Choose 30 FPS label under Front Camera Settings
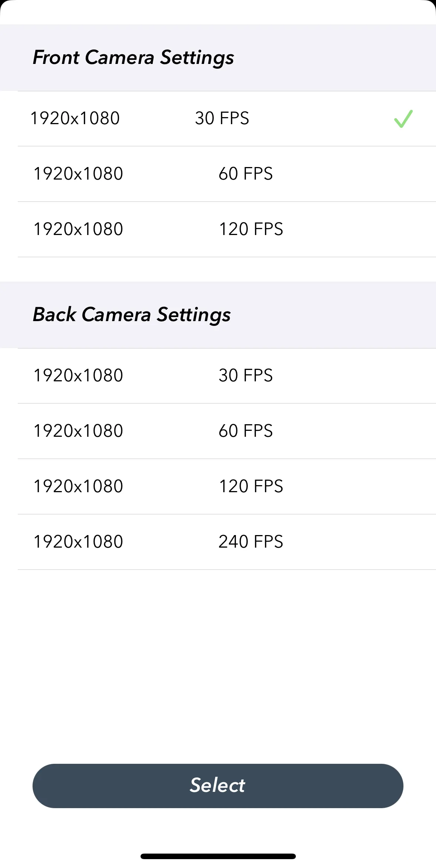This screenshot has height=868, width=436. coord(222,119)
